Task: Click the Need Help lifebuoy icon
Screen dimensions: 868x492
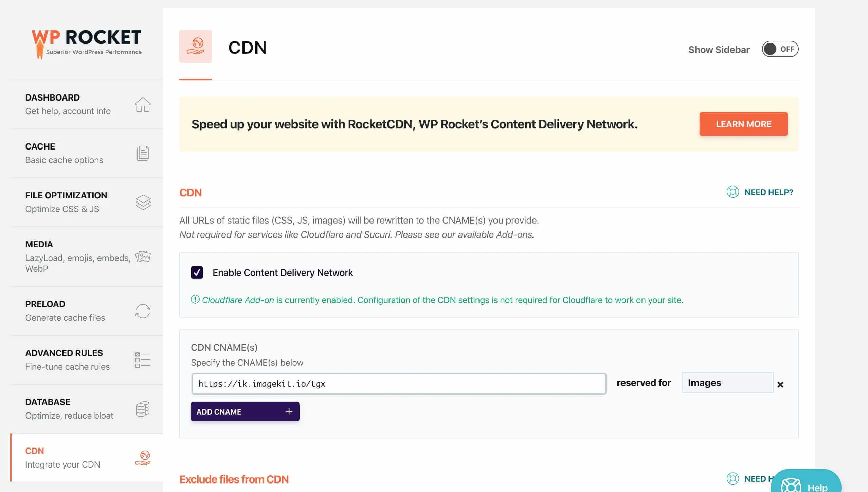Action: [733, 192]
